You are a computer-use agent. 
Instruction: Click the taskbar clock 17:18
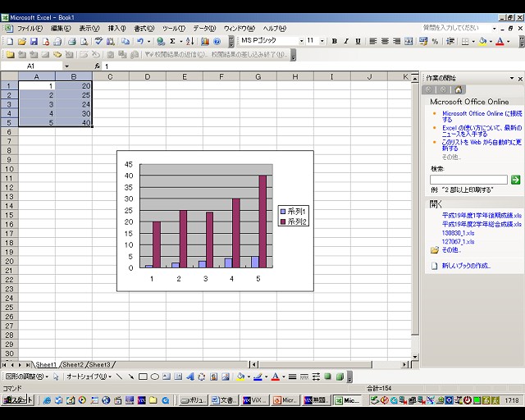point(512,400)
